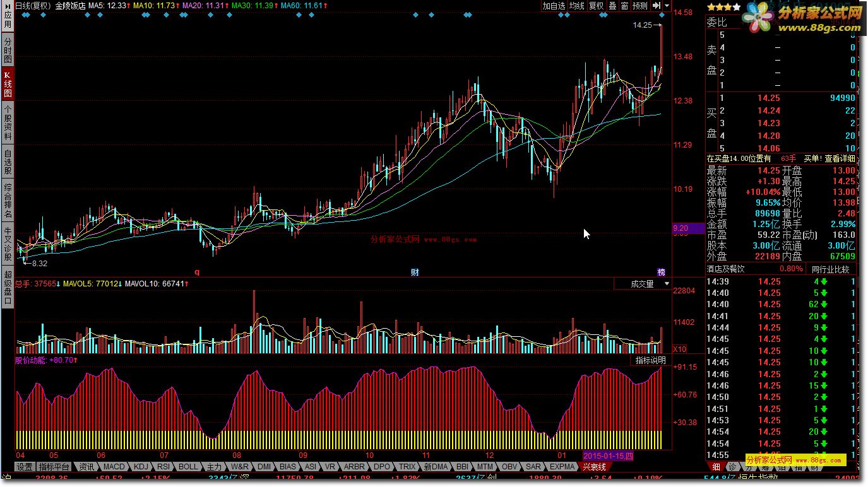
Task: Click the 诊 icon in right panel footer
Action: click(732, 467)
